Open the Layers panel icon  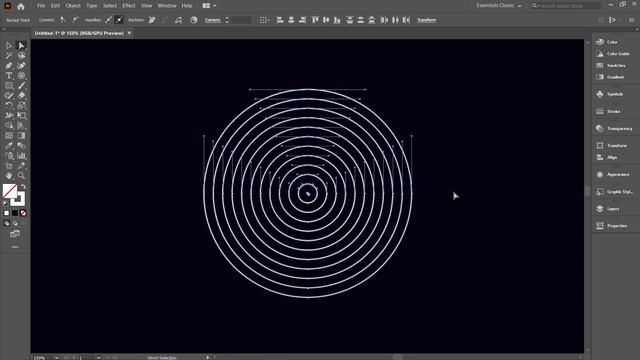pyautogui.click(x=600, y=209)
